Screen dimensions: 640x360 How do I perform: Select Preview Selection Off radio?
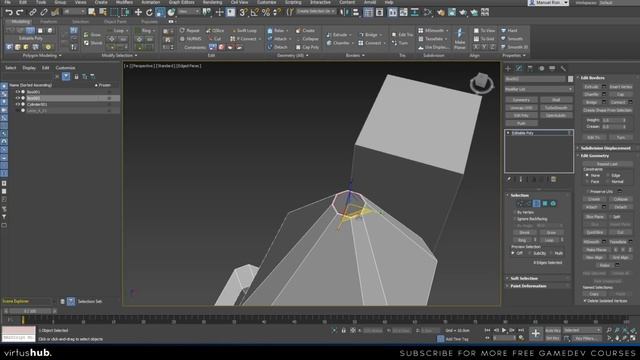pos(513,253)
